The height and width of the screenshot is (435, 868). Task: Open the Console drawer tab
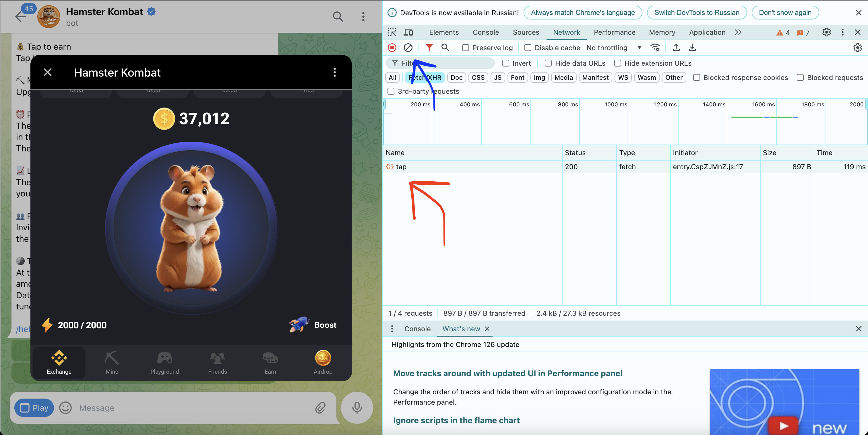pos(417,329)
